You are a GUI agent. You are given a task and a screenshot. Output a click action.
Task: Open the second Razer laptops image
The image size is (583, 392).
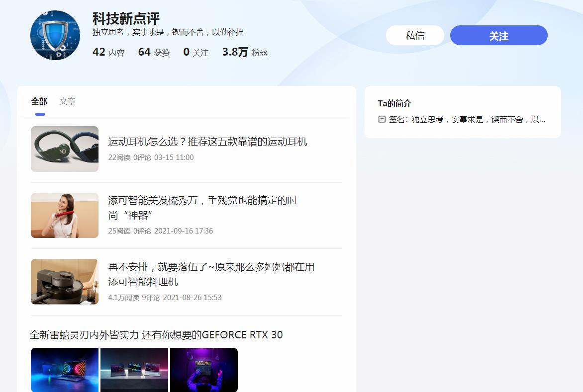coord(134,370)
